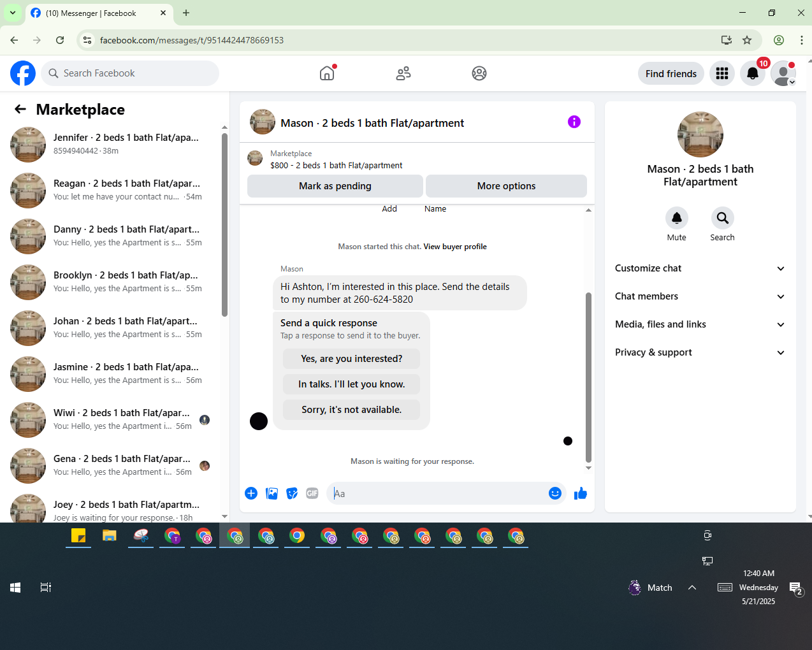Choose a GIF in the composer
The width and height of the screenshot is (812, 650).
tap(312, 493)
